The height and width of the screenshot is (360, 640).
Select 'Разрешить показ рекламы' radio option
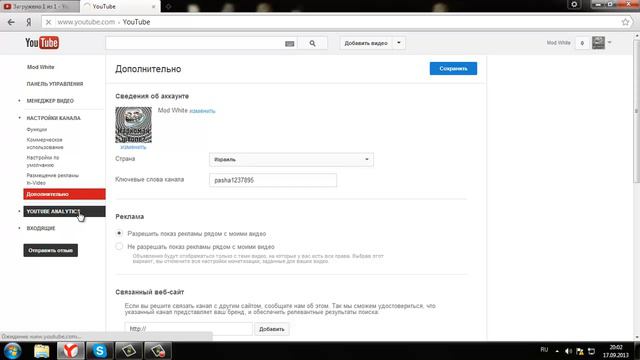point(119,233)
